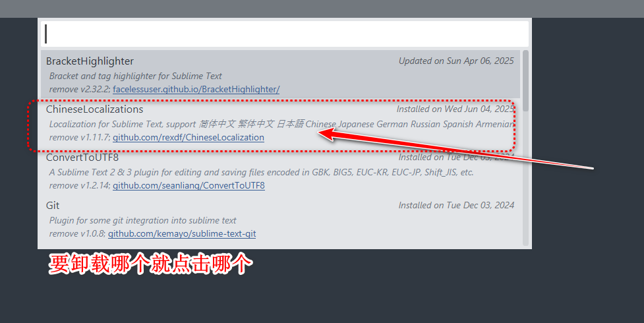The height and width of the screenshot is (323, 644).
Task: Select the BracketHighlighter package entry
Action: 281,74
